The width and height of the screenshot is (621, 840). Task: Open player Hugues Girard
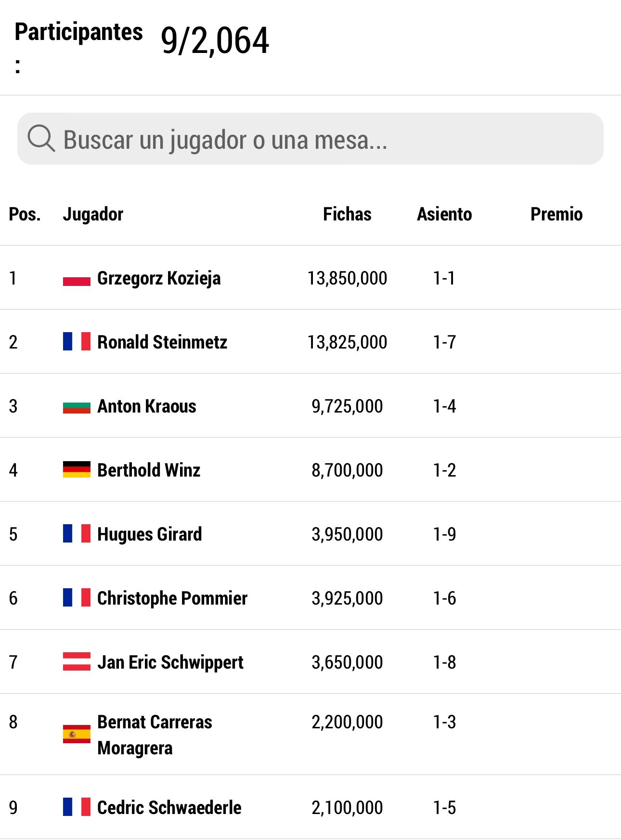[x=150, y=534]
